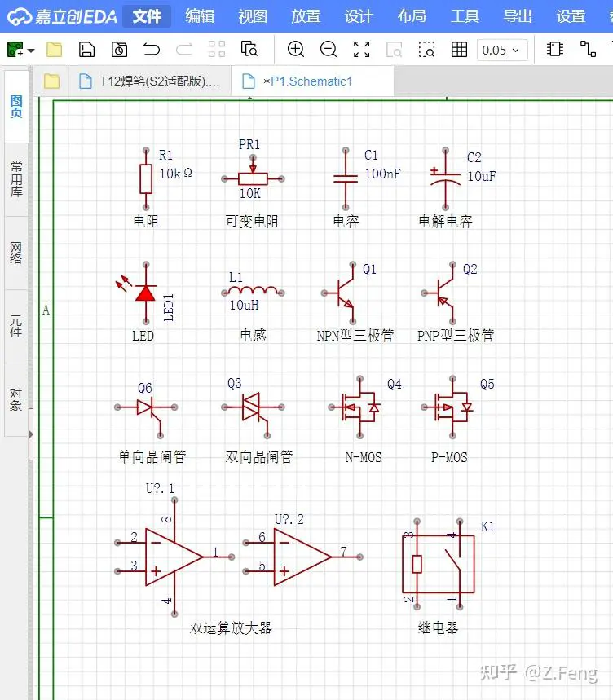Open the 设计 menu
Viewport: 613px width, 700px height.
pos(359,16)
